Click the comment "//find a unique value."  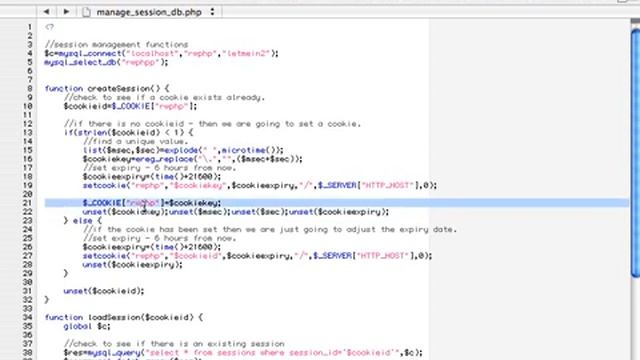tap(136, 142)
